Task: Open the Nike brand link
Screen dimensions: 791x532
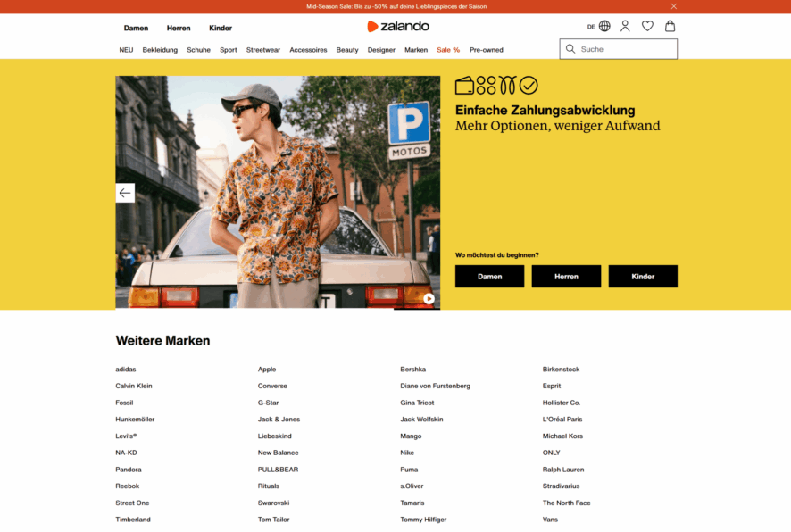Action: [x=407, y=453]
